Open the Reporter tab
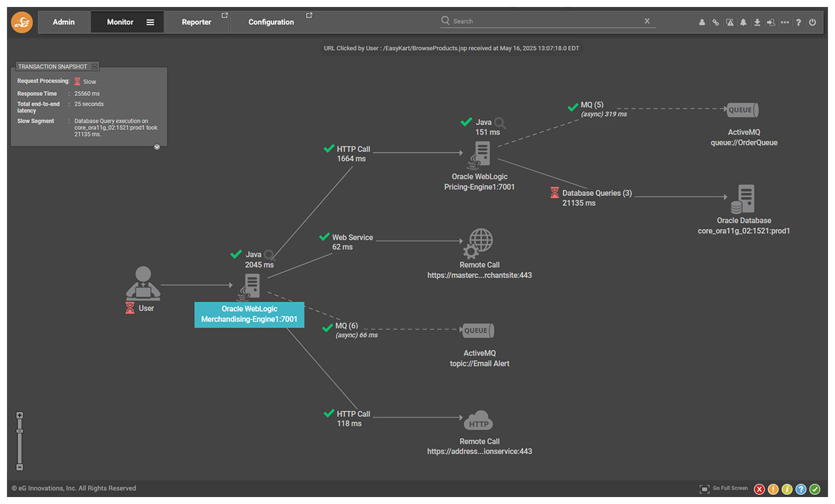835x504 pixels. (x=196, y=22)
